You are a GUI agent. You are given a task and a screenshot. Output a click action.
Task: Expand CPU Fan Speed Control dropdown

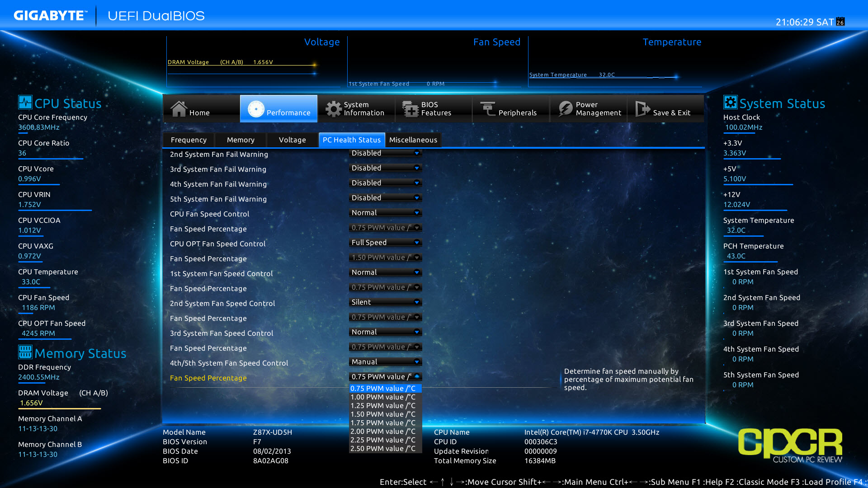(x=385, y=213)
